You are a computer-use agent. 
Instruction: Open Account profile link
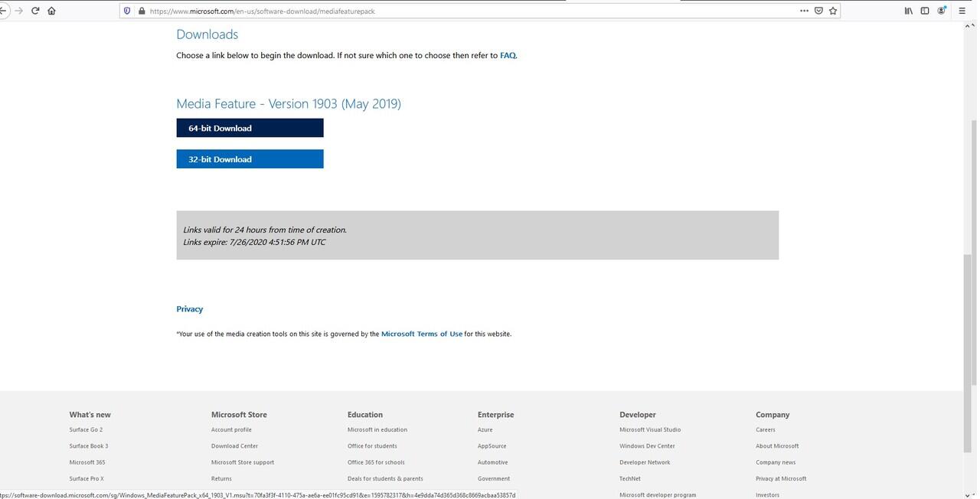[x=231, y=430]
